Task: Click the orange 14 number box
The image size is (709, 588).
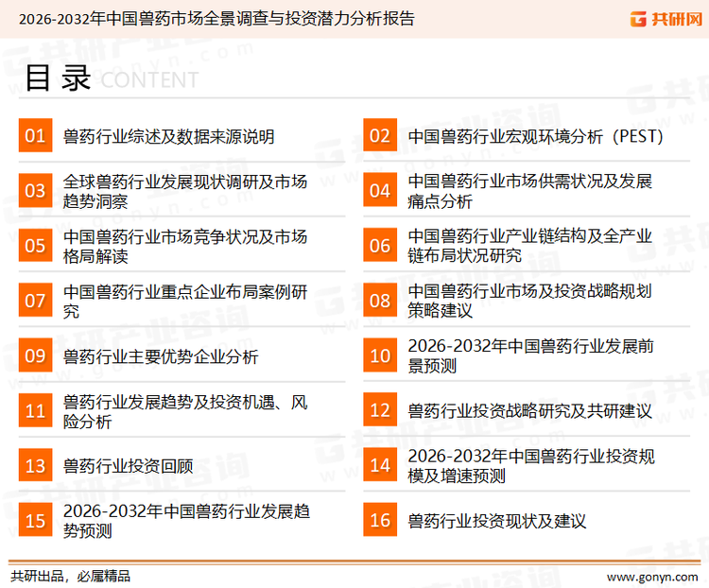Action: click(380, 465)
